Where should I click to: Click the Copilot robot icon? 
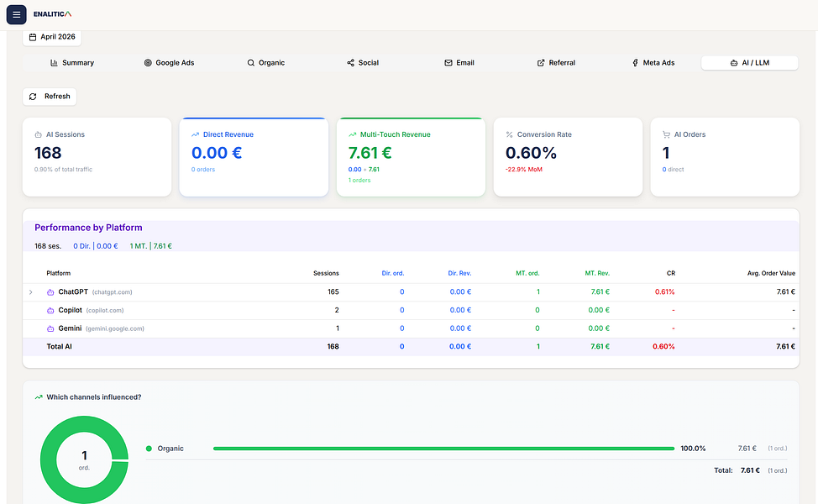(50, 311)
